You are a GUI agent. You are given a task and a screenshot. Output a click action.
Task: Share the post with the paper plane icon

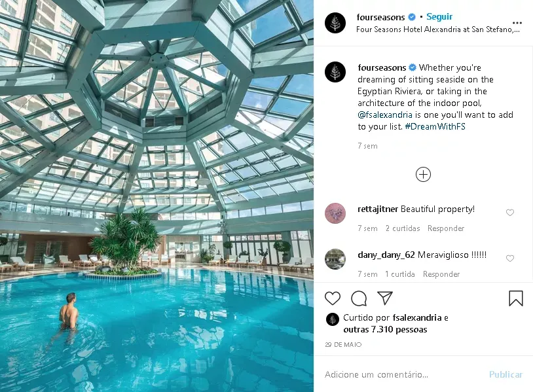pyautogui.click(x=385, y=298)
